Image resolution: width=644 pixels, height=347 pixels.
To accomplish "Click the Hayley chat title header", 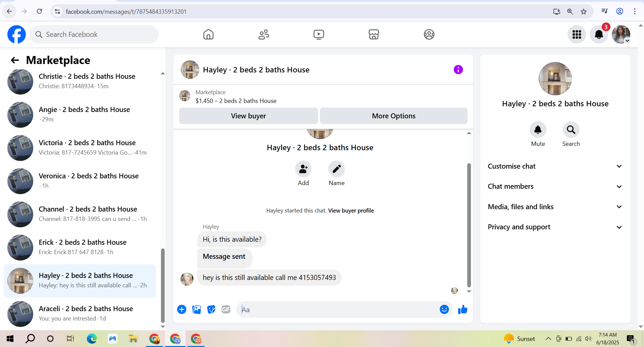I will [256, 70].
